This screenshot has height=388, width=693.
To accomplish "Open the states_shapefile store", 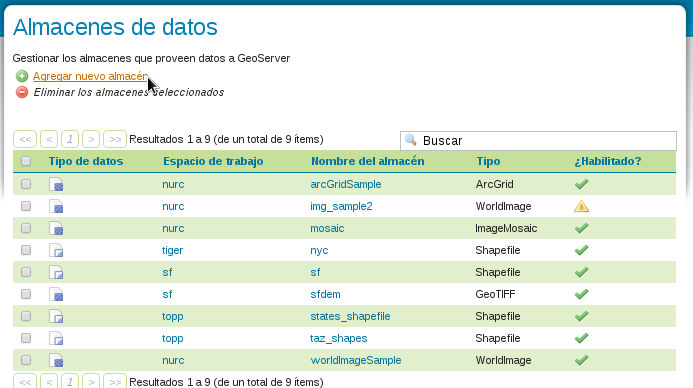I will tap(350, 316).
